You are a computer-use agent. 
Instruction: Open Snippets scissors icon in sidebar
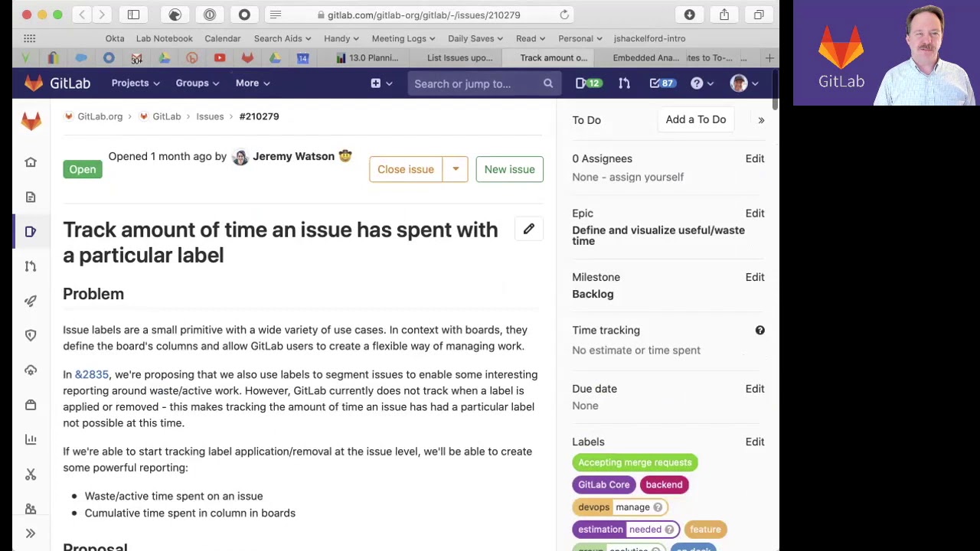[31, 474]
